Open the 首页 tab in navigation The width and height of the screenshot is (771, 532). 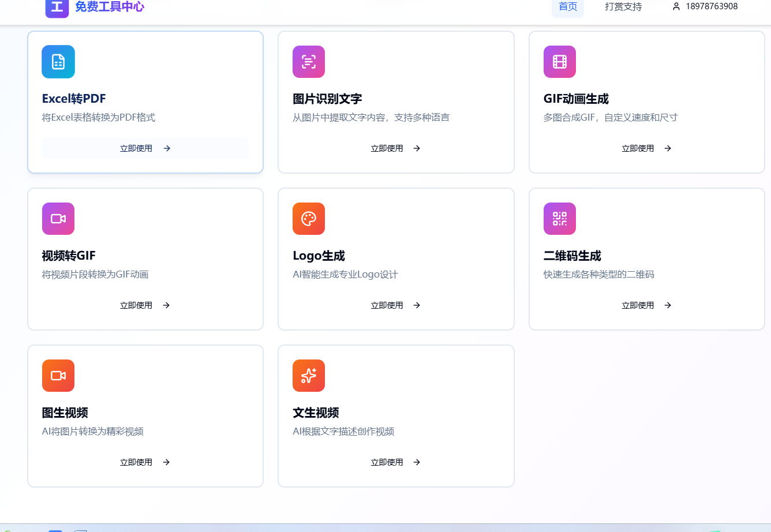pos(568,7)
